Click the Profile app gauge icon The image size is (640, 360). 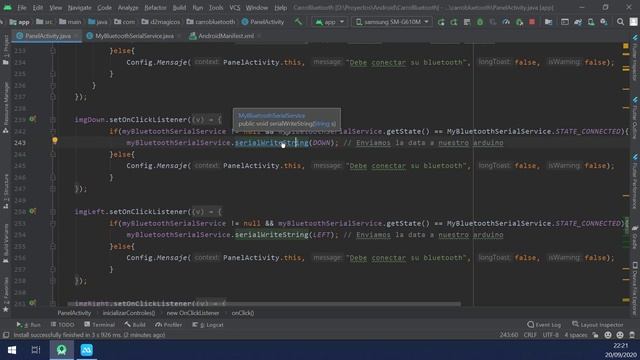pos(506,22)
